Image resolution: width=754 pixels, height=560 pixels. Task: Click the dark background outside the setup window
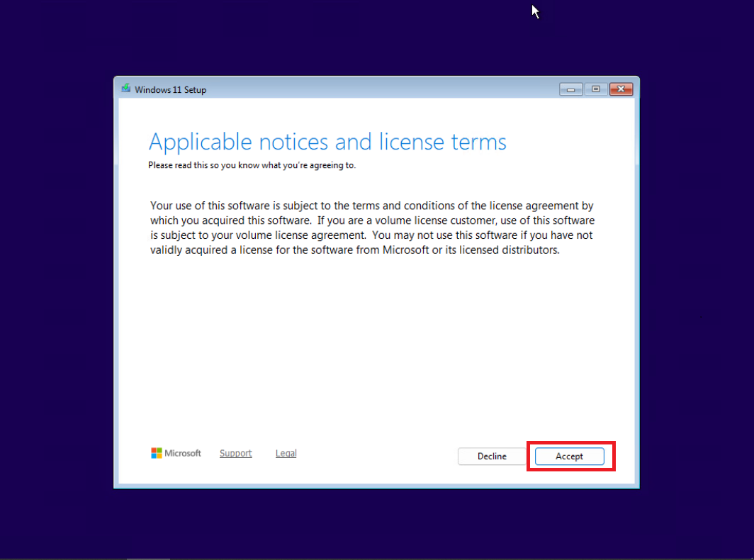pos(57,284)
